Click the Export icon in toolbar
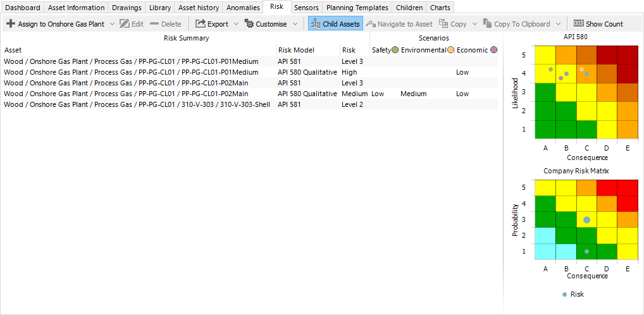The width and height of the screenshot is (644, 315). [200, 24]
